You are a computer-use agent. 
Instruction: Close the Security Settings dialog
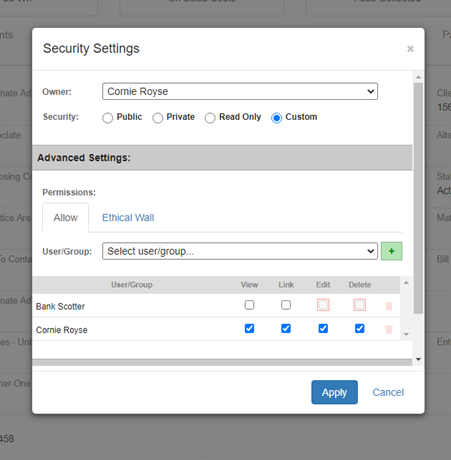[410, 49]
